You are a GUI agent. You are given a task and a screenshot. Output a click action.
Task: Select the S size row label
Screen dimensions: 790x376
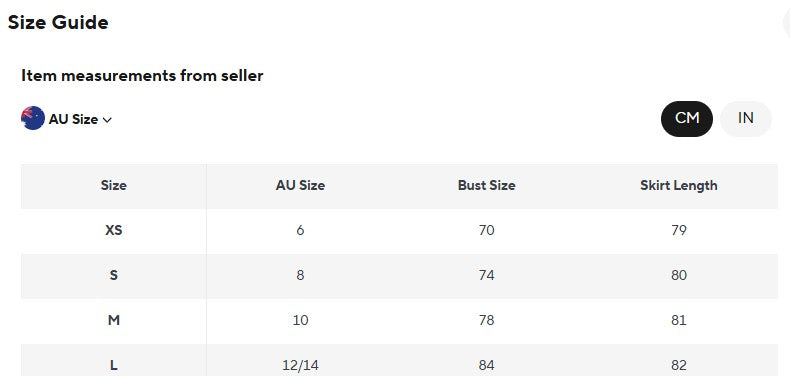point(113,275)
